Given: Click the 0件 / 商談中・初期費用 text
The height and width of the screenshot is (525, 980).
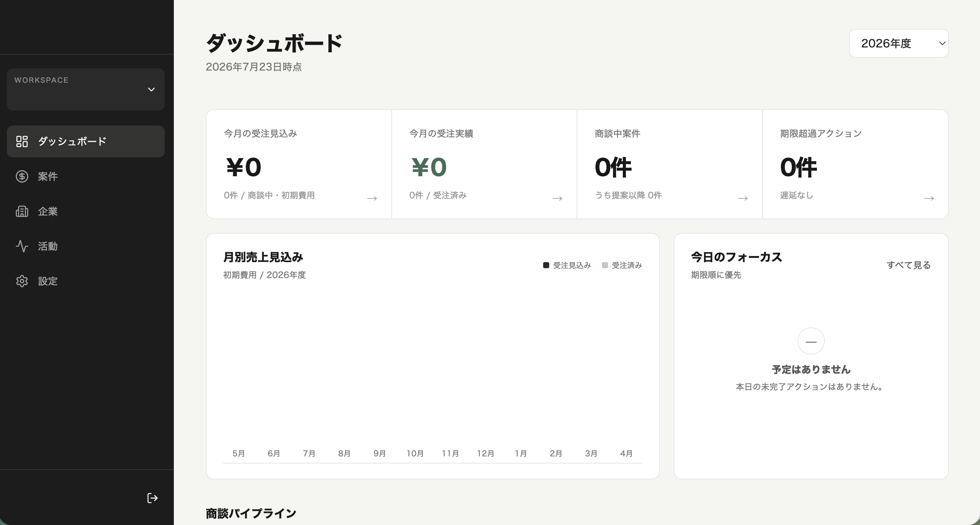Looking at the screenshot, I should [x=269, y=195].
